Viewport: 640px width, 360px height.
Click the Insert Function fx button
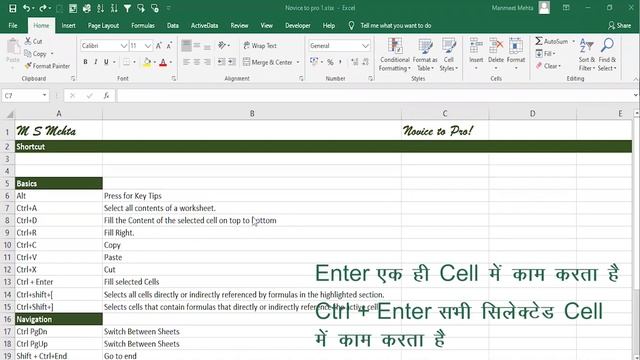106,96
